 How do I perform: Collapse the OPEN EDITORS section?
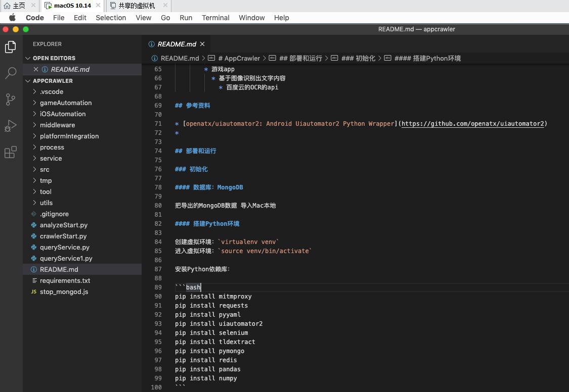pyautogui.click(x=28, y=58)
